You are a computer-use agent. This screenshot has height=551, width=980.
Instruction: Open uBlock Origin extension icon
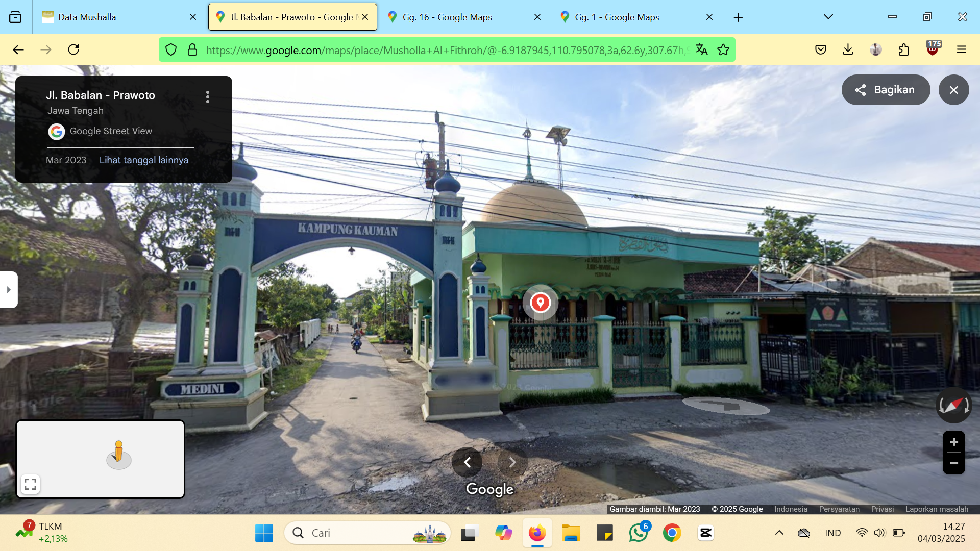(933, 49)
